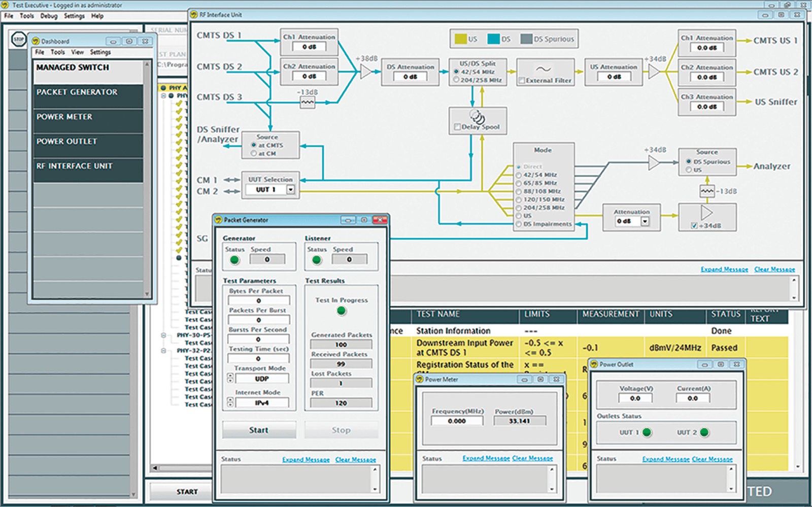Click the Generator status green LED

pos(234,260)
